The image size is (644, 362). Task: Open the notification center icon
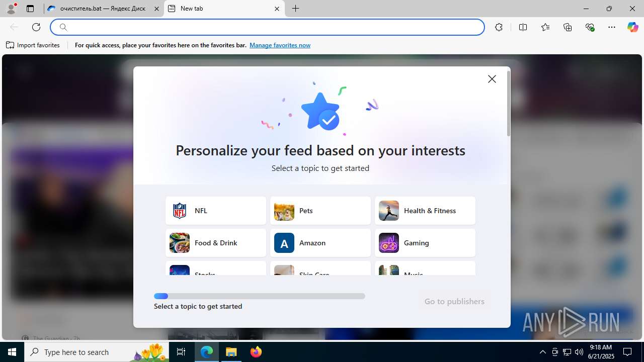point(627,352)
